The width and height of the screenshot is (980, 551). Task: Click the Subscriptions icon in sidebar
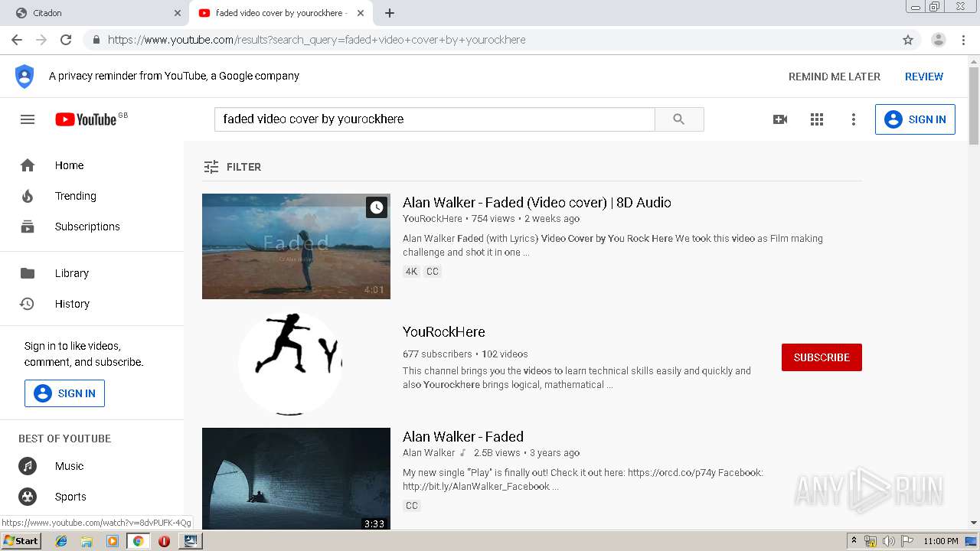click(x=28, y=227)
